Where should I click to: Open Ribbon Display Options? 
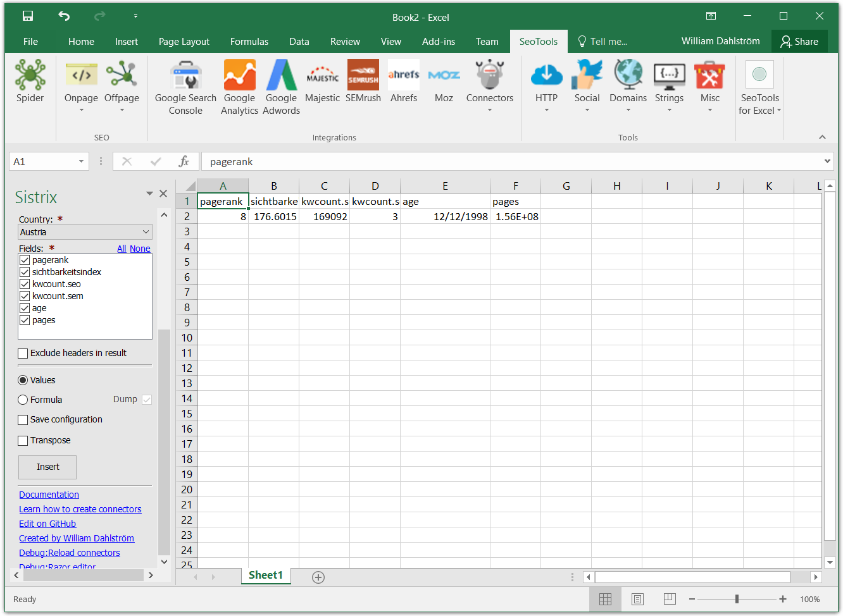[x=711, y=16]
